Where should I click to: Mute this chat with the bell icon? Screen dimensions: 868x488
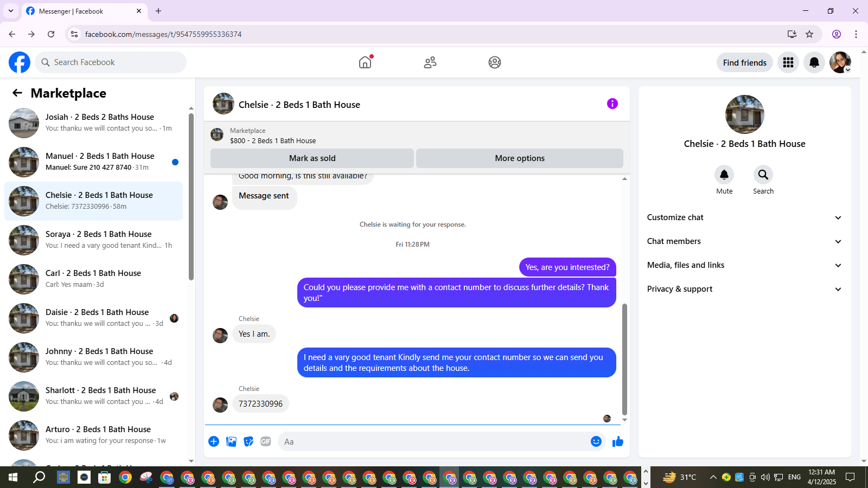[724, 175]
